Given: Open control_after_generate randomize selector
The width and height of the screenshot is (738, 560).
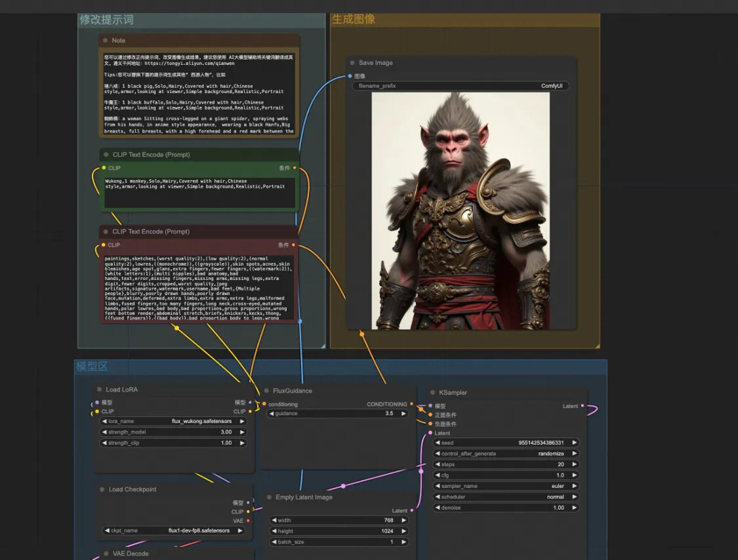Looking at the screenshot, I should [506, 453].
